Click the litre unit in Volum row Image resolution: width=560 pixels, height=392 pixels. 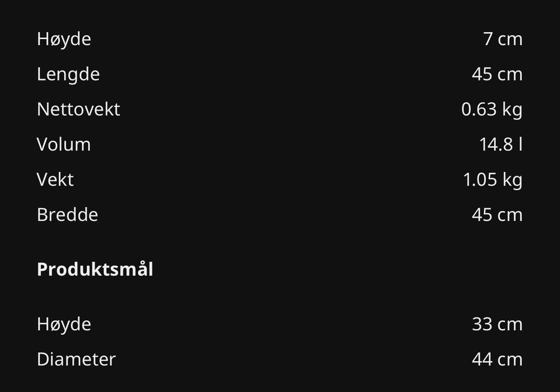[x=520, y=145]
